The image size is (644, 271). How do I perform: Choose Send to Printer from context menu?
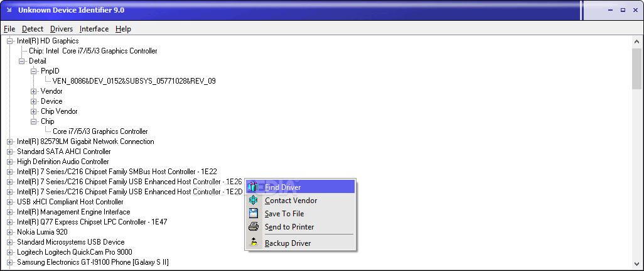pos(300,226)
